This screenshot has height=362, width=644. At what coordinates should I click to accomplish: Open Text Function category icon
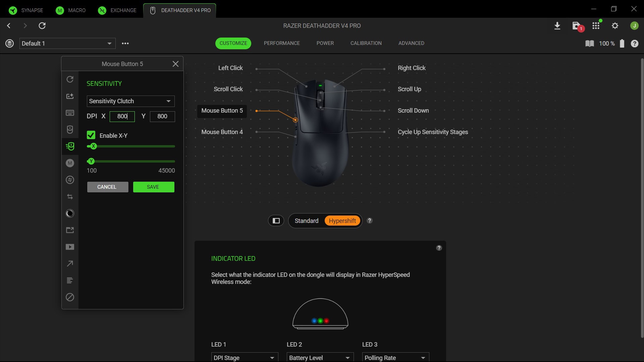click(70, 281)
